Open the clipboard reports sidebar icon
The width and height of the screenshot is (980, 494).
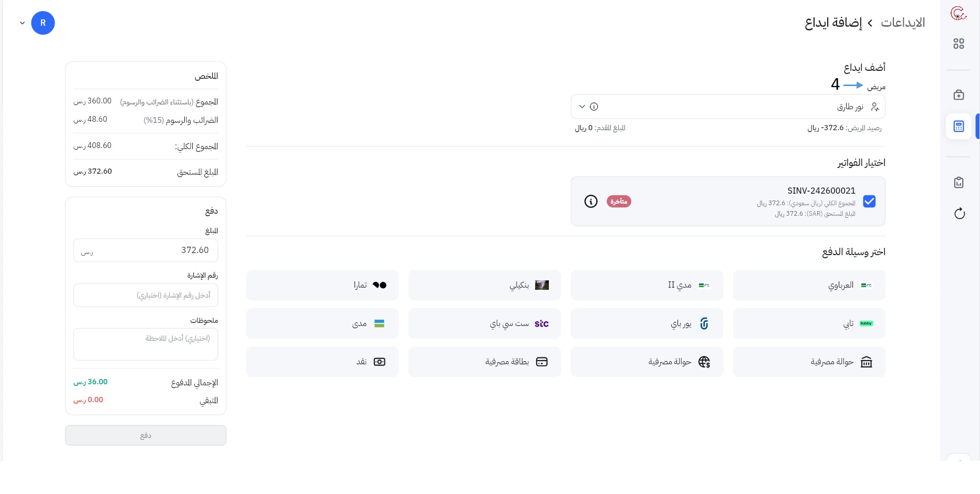(958, 183)
